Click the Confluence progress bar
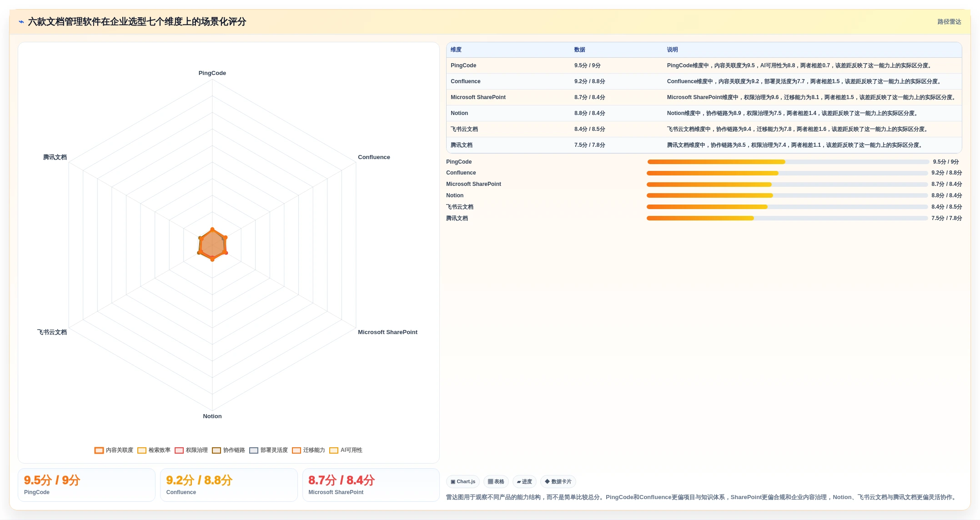This screenshot has height=520, width=980. point(787,173)
